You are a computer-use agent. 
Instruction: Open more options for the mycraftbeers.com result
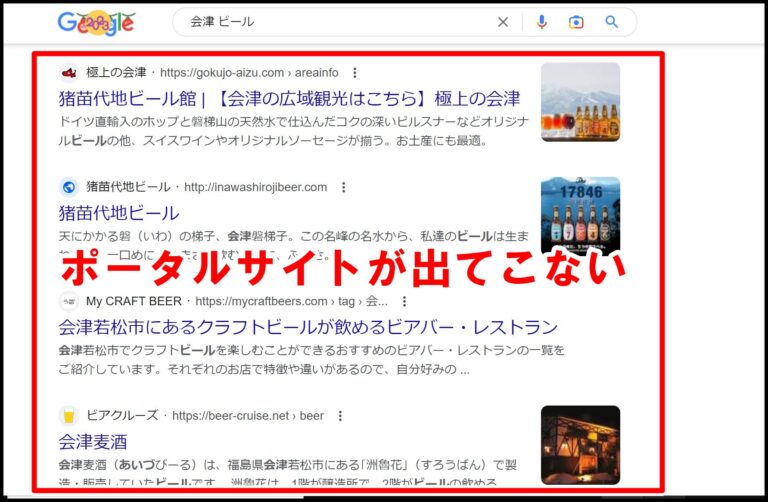click(x=404, y=301)
